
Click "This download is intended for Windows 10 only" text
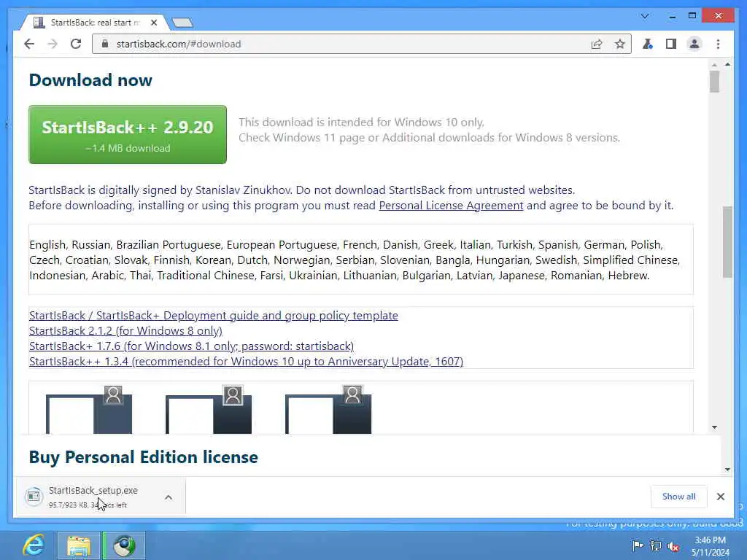click(x=361, y=122)
